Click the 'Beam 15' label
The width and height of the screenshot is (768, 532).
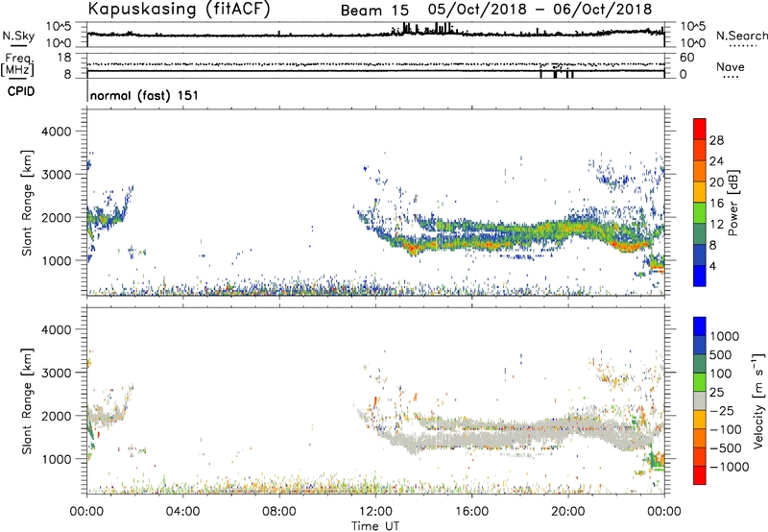374,11
